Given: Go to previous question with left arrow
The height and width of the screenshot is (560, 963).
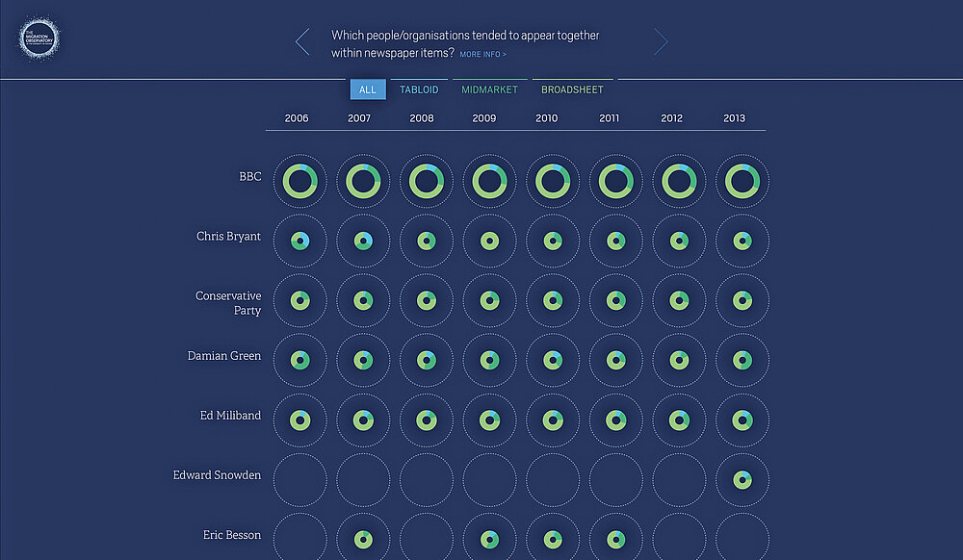Looking at the screenshot, I should 302,41.
